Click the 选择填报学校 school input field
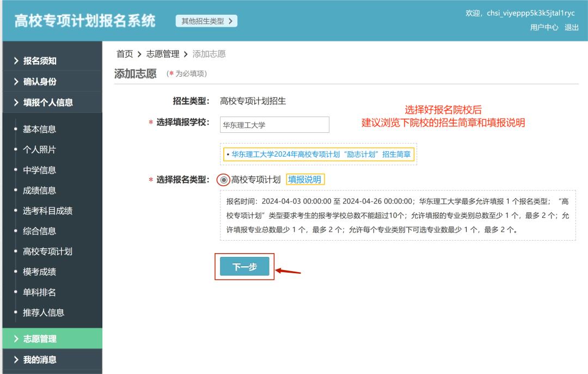 point(274,125)
